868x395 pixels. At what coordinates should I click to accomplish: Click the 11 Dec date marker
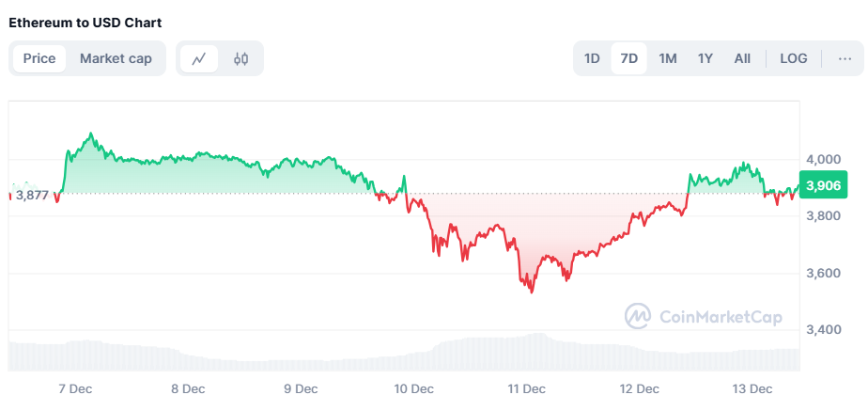(526, 387)
